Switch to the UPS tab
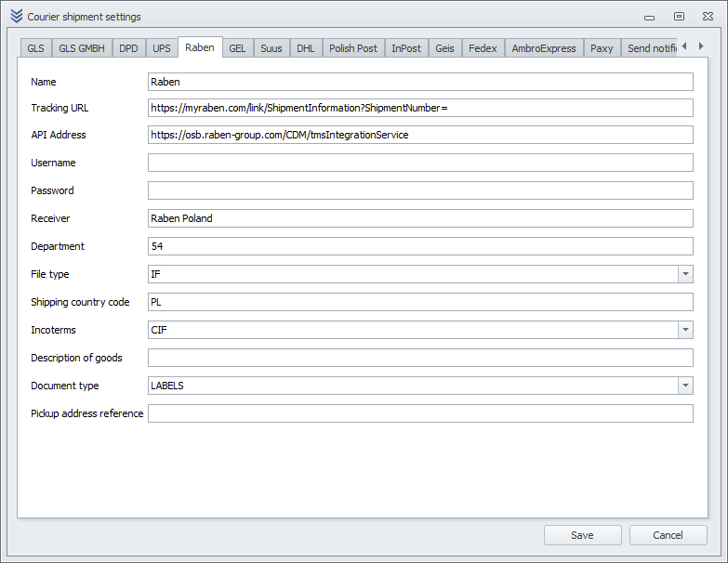728x563 pixels. [x=162, y=48]
